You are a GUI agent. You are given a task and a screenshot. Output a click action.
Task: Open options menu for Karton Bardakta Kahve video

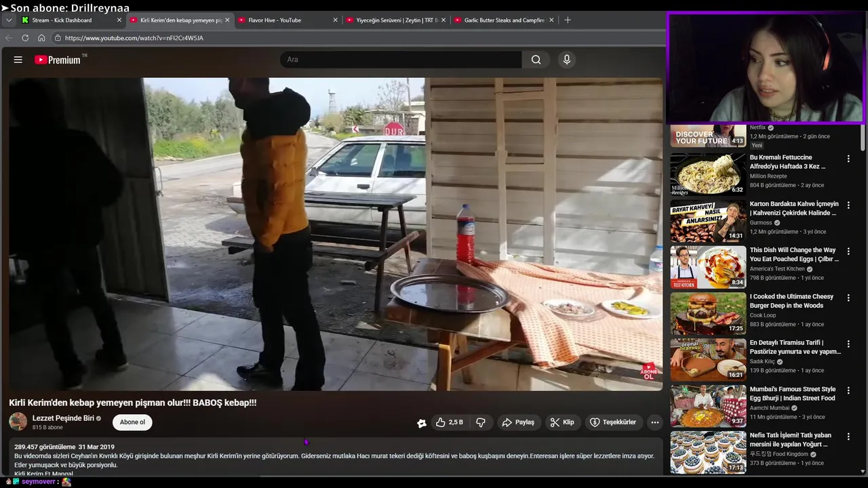(848, 205)
